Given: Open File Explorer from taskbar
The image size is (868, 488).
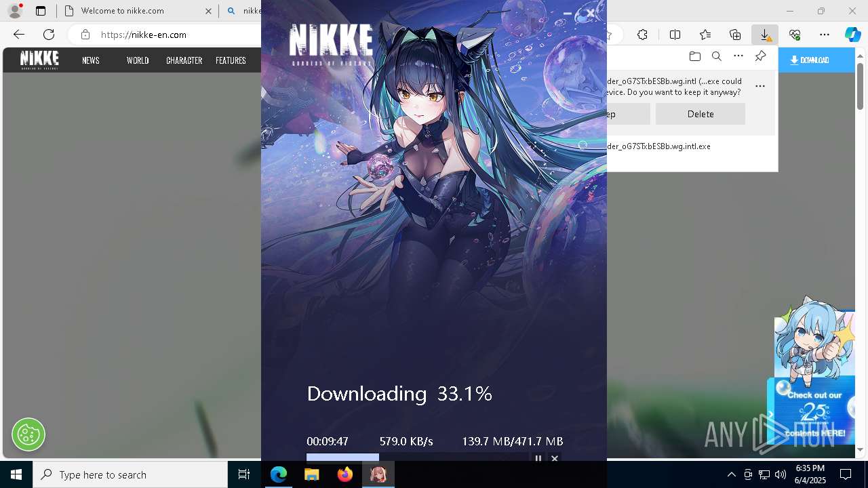Looking at the screenshot, I should [312, 474].
